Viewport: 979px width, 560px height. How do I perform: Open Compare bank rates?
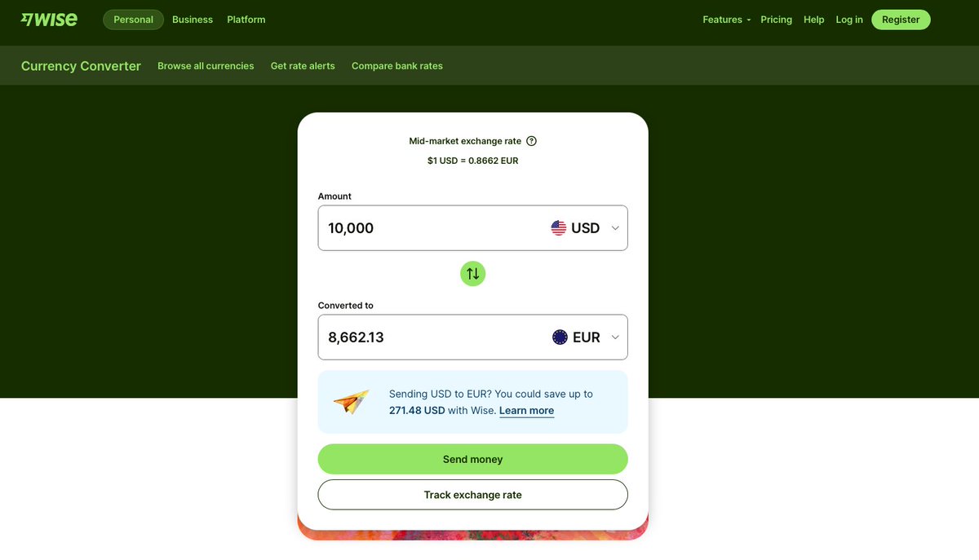[397, 66]
